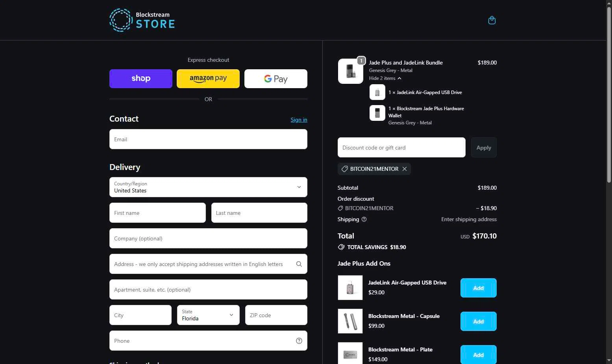Click the discount tag icon beside TOTAL SAVINGS
The width and height of the screenshot is (612, 364).
point(341,247)
